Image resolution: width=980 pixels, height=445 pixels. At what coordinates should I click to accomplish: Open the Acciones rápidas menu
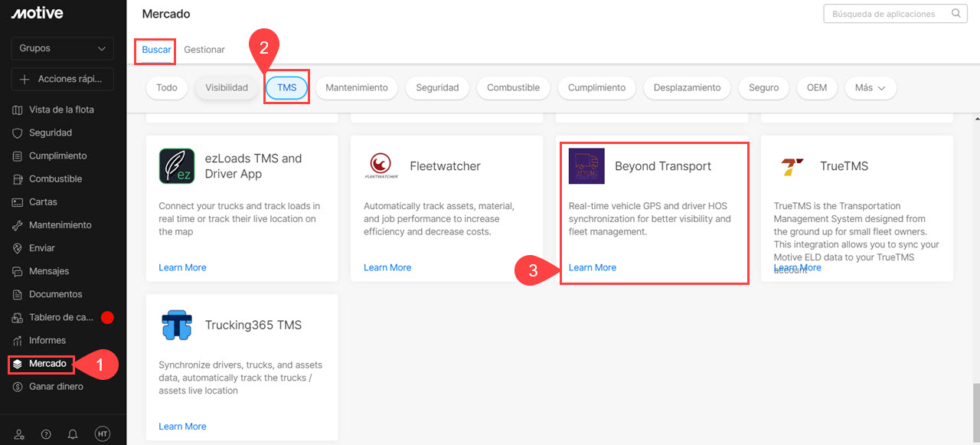click(x=62, y=79)
